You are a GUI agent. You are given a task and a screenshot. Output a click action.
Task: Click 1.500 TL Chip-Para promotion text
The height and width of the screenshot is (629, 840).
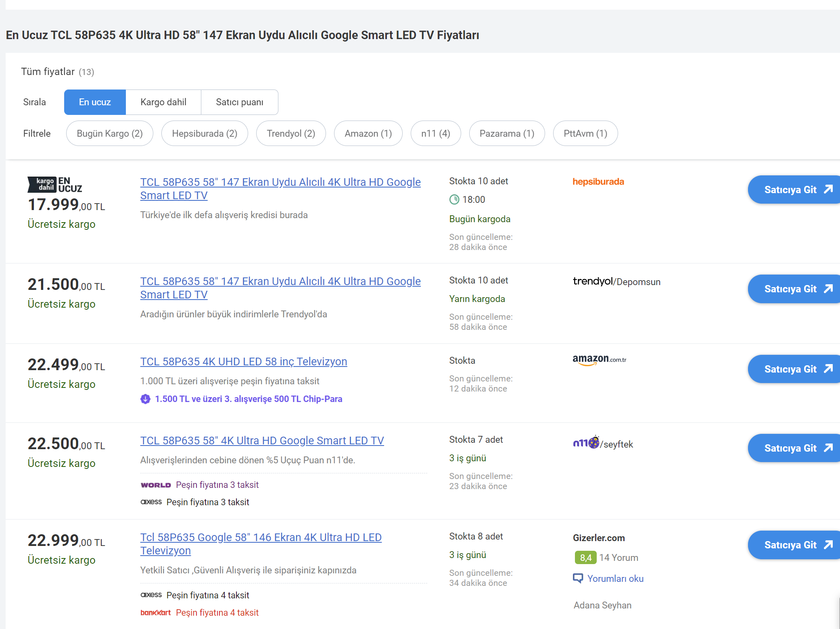point(249,399)
